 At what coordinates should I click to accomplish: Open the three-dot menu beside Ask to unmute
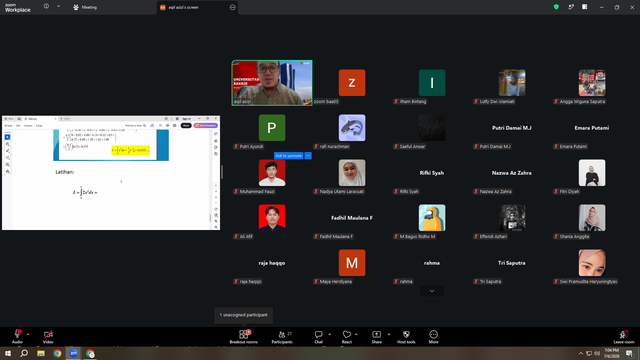[x=308, y=156]
